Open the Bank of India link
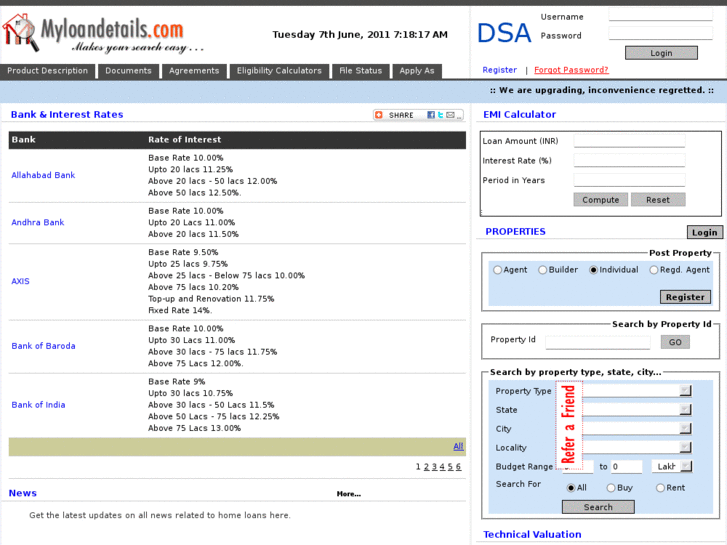The image size is (727, 545). point(38,405)
